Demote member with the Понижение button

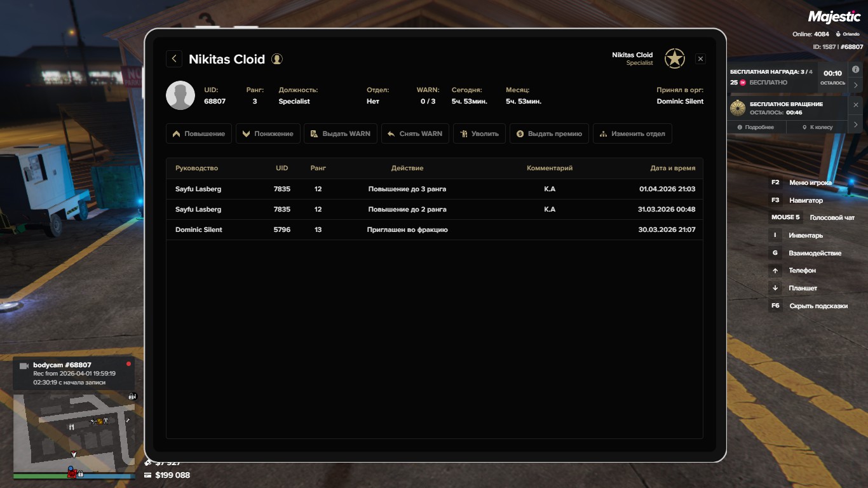coord(268,134)
